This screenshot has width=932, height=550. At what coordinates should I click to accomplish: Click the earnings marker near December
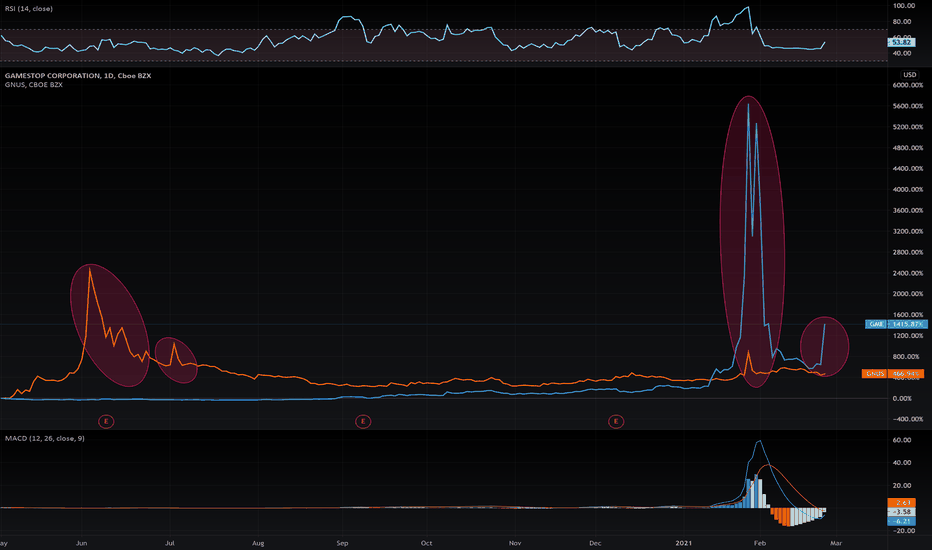(x=616, y=422)
